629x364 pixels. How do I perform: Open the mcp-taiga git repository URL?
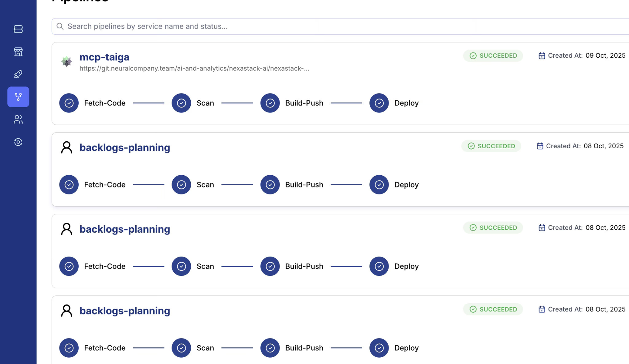point(194,69)
